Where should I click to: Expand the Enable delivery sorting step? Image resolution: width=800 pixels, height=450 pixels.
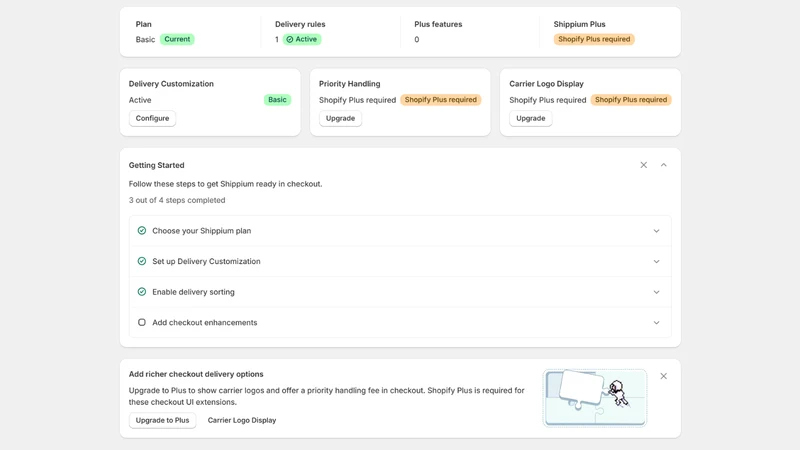coord(656,292)
